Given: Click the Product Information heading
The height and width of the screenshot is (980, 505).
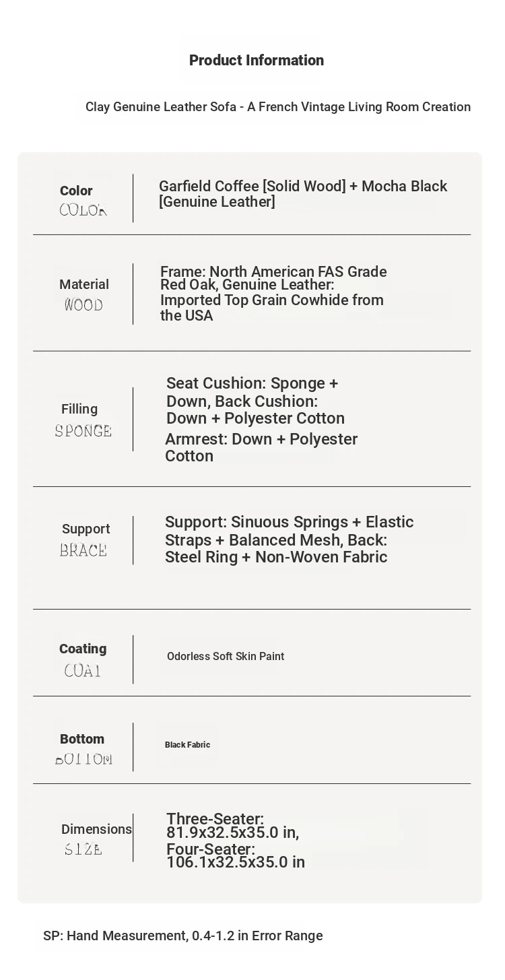Looking at the screenshot, I should (x=257, y=61).
